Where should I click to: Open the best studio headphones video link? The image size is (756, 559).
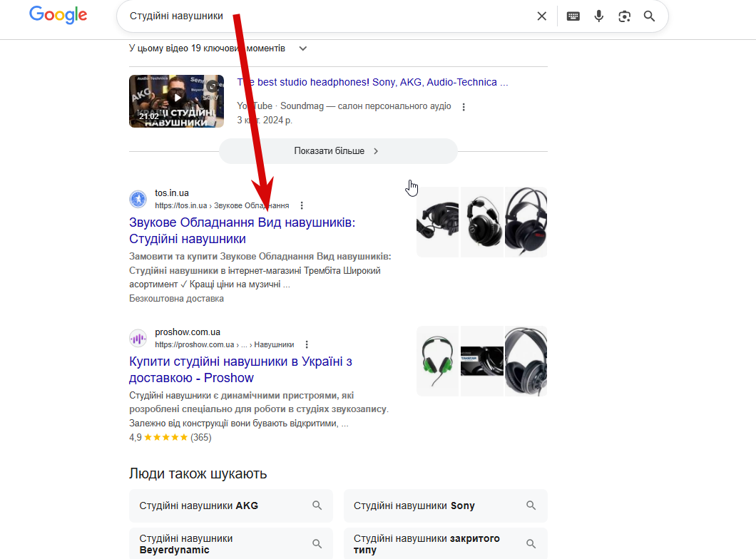tap(372, 83)
